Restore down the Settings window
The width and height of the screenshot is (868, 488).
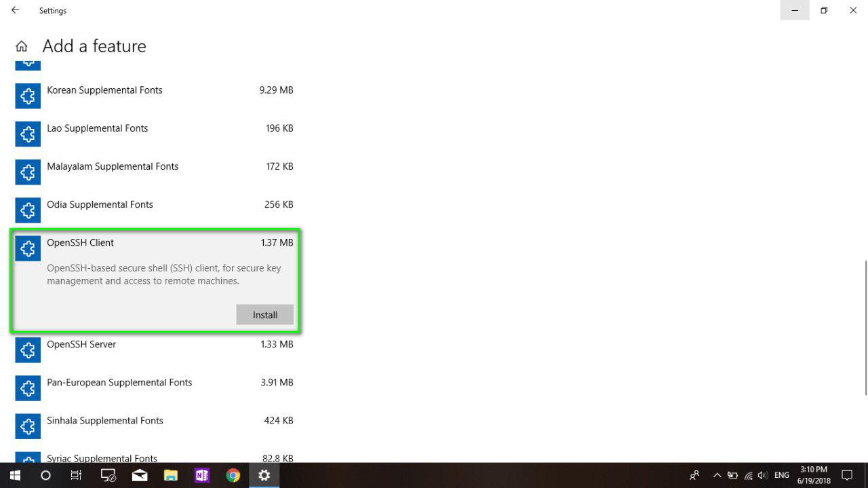[x=824, y=10]
